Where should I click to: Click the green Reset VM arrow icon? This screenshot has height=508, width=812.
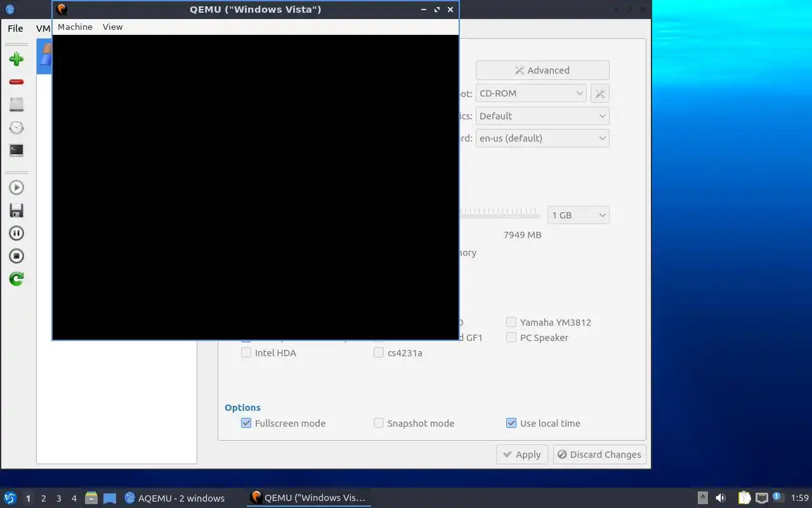tap(16, 279)
